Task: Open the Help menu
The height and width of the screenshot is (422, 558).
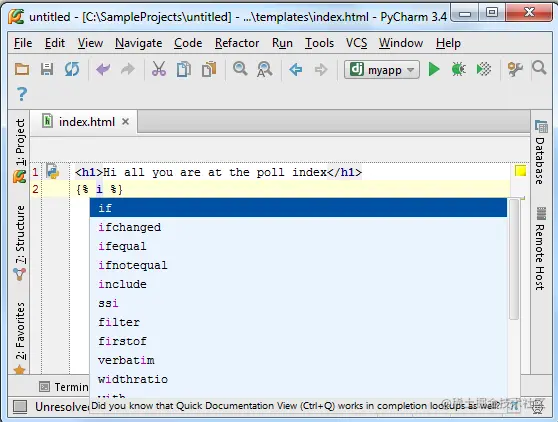Action: click(x=448, y=43)
